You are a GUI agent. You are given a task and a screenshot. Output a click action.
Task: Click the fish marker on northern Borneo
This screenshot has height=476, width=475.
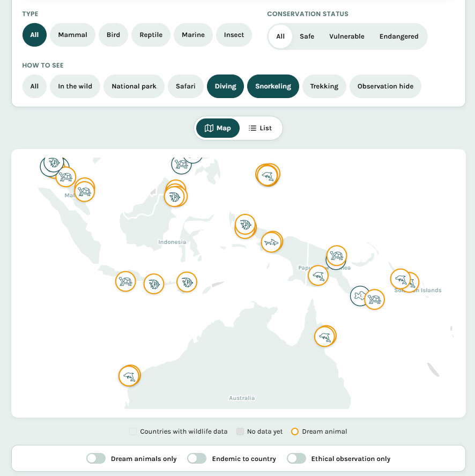point(174,197)
